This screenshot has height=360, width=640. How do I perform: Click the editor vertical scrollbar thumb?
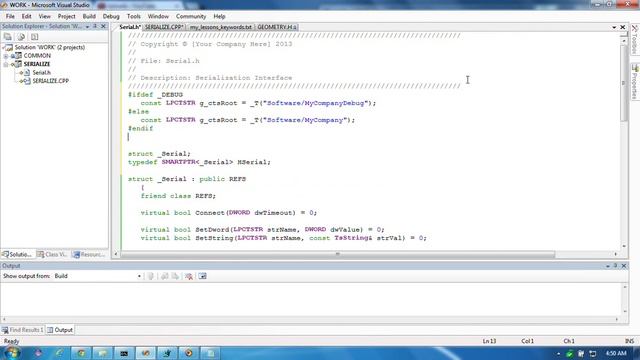click(x=624, y=83)
